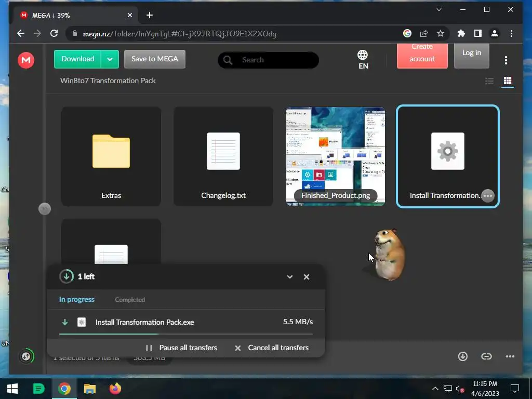532x399 pixels.
Task: Close the transfers panel
Action: (307, 277)
